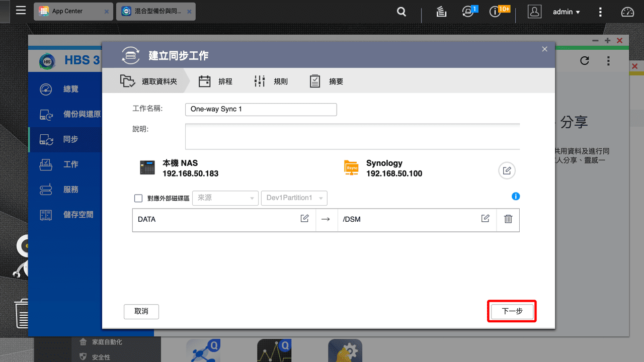
Task: Edit the Synology 192.168.50.100 remote connection
Action: tap(507, 170)
